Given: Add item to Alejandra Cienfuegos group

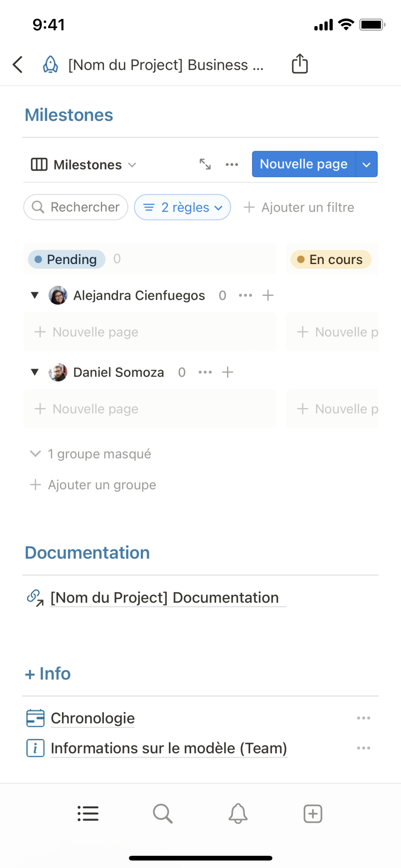Looking at the screenshot, I should (x=268, y=295).
